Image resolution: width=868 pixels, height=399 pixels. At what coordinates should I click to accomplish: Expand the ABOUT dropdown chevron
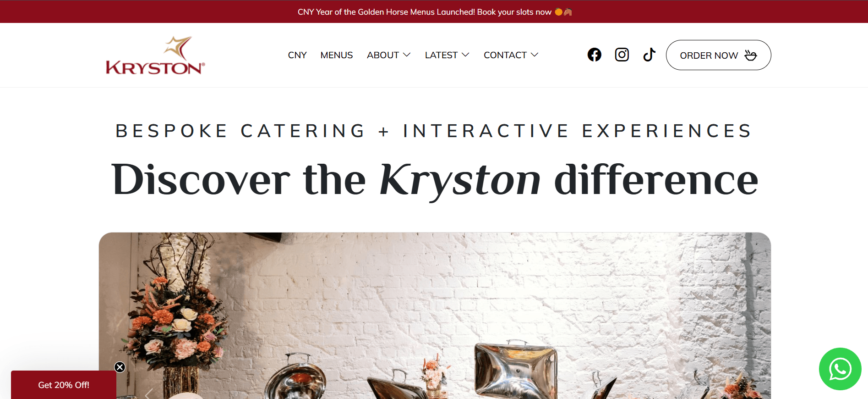pos(406,55)
